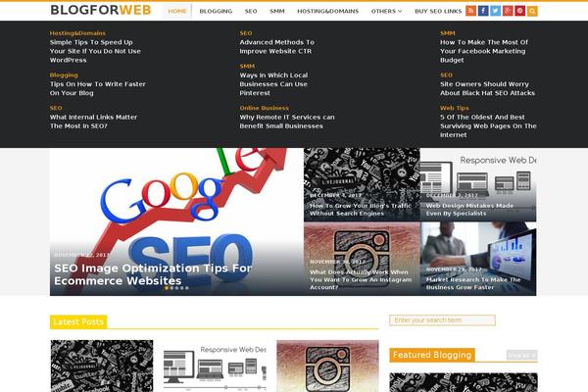Click the orange search magnifier icon
This screenshot has width=588, height=392.
[532, 11]
